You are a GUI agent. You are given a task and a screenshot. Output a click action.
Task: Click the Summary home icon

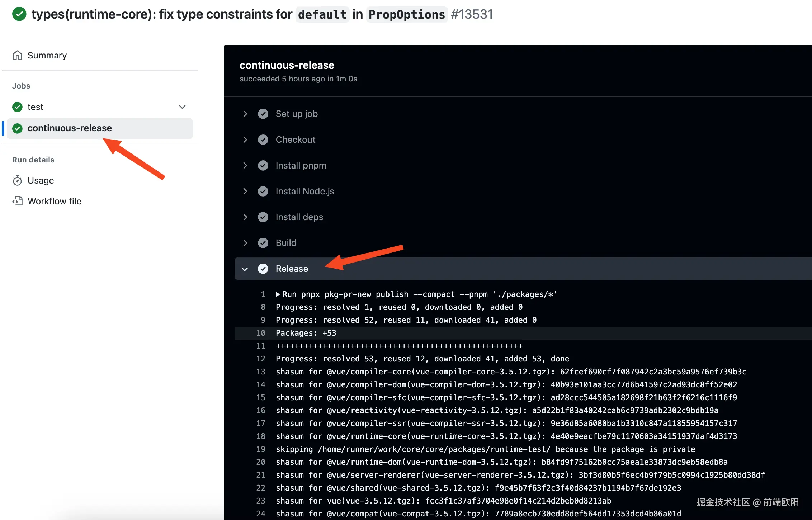coord(17,55)
